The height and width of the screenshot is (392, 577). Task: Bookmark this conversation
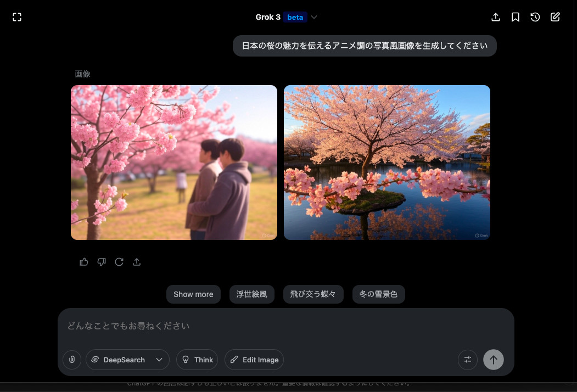(x=516, y=17)
